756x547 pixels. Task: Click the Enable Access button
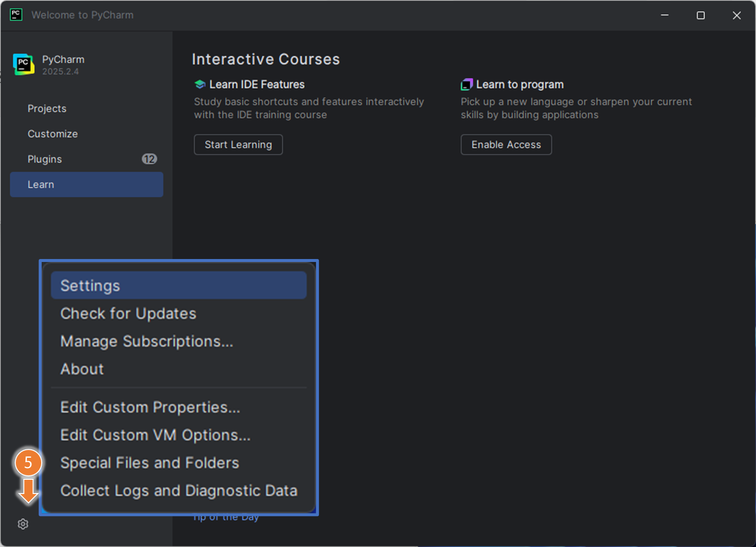click(506, 145)
